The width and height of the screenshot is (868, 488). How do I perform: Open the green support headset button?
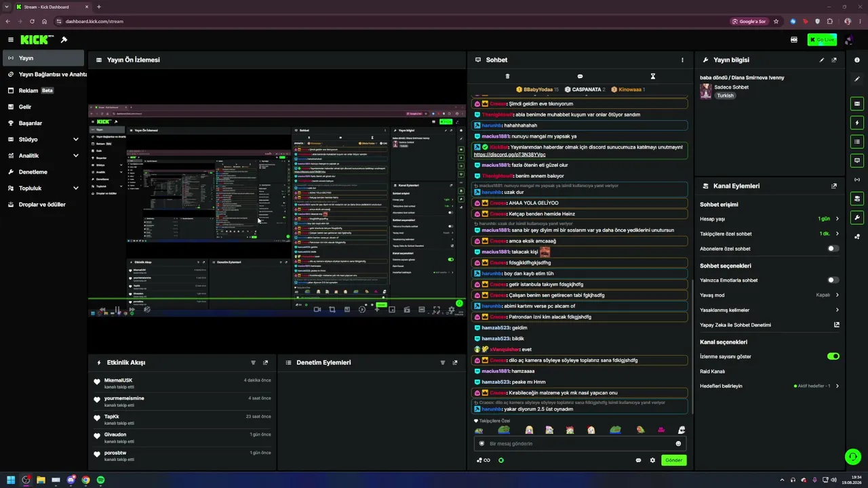pos(853,457)
